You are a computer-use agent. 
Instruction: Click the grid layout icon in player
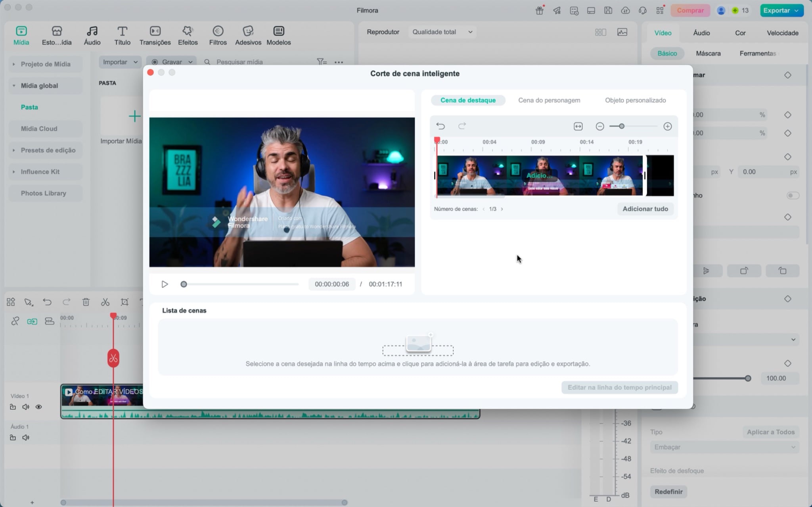pyautogui.click(x=600, y=32)
